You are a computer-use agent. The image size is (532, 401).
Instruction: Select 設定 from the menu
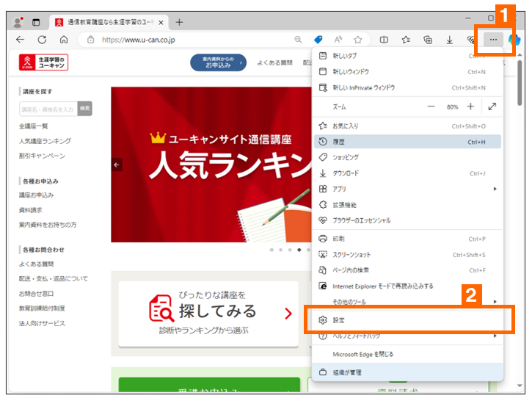[x=407, y=320]
